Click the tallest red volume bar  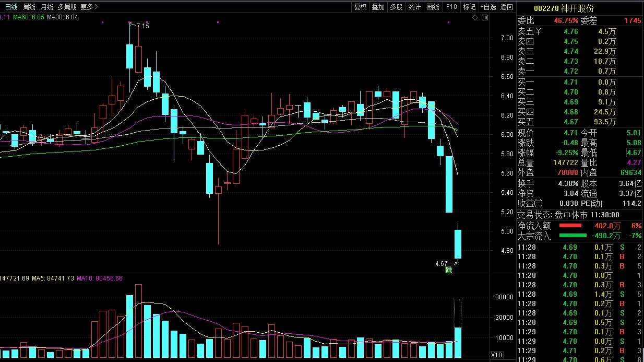[x=138, y=321]
